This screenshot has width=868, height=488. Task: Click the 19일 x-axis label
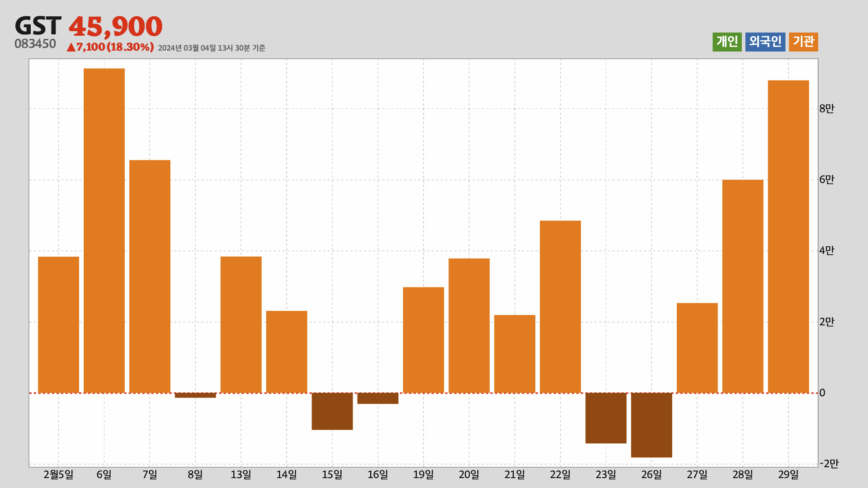pyautogui.click(x=424, y=474)
